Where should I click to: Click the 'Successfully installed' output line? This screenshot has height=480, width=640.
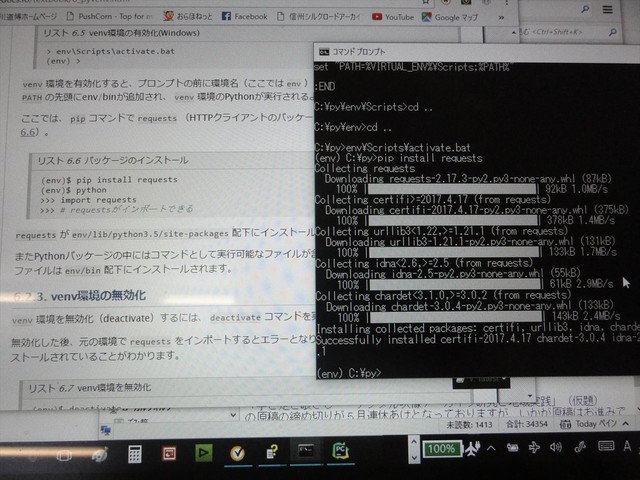[478, 339]
